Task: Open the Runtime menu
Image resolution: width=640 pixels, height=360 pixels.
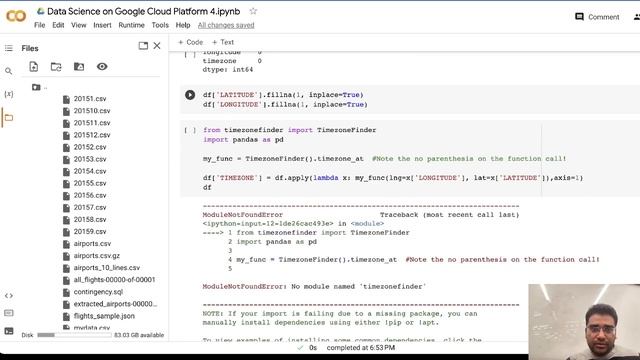Action: [x=131, y=25]
